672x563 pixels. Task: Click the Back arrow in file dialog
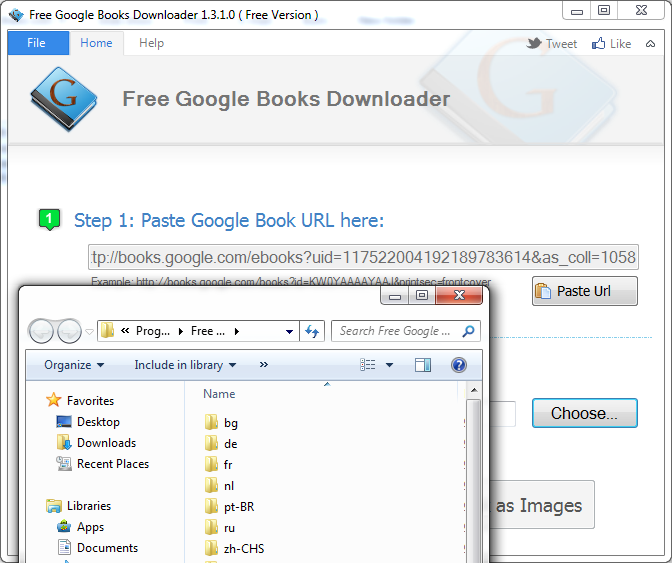click(41, 331)
